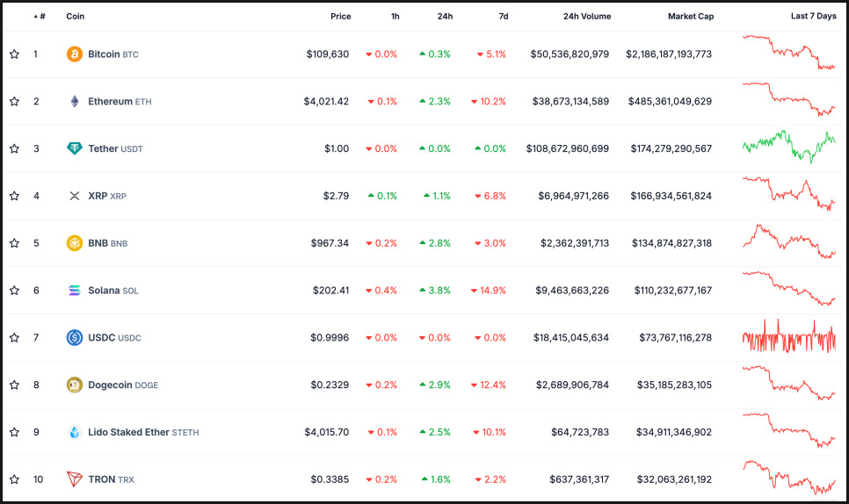View Tether's green 7-day sparkline
The height and width of the screenshot is (504, 849).
(x=789, y=147)
